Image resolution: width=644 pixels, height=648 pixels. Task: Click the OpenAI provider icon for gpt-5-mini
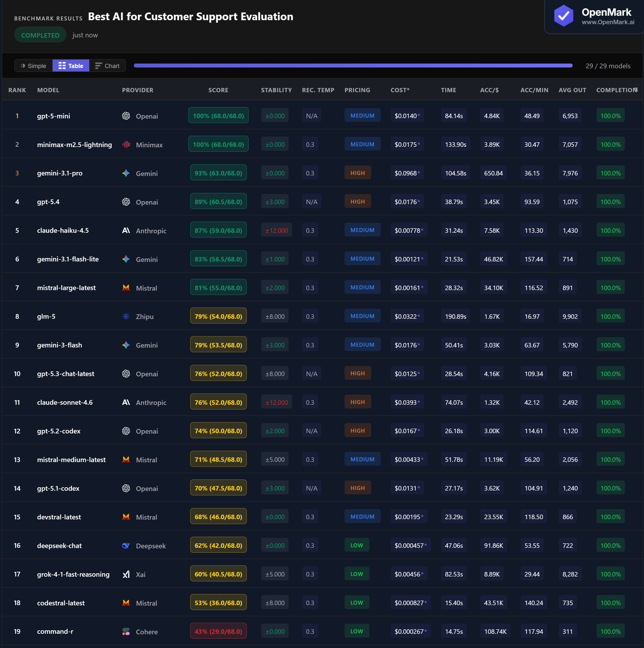[x=126, y=116]
